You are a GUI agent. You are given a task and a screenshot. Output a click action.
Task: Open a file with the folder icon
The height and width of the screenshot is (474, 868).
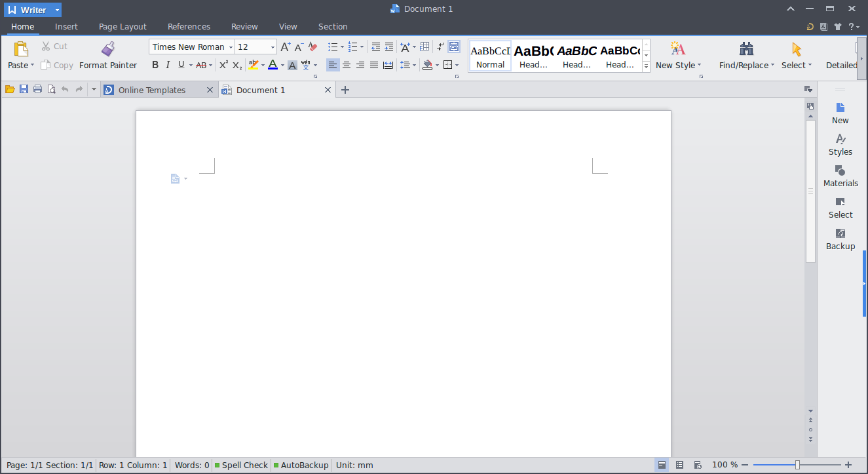pyautogui.click(x=10, y=89)
